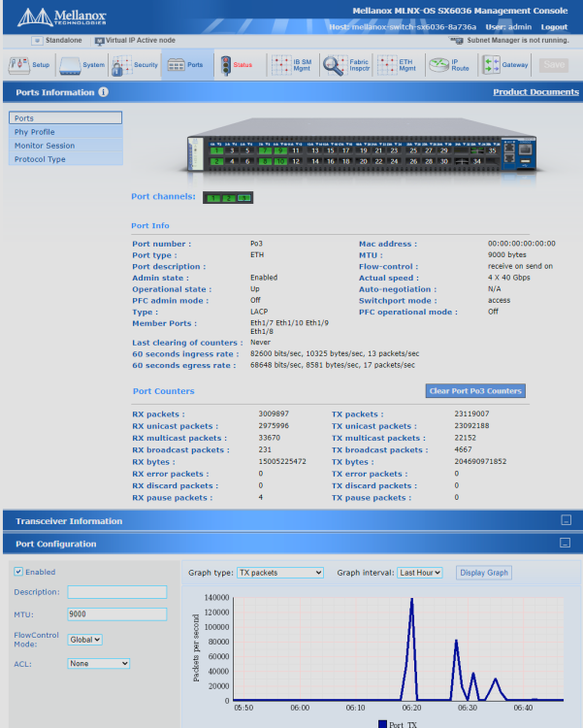Viewport: 583px width, 728px height.
Task: Select switch port 9 on chassis image
Action: click(x=280, y=150)
